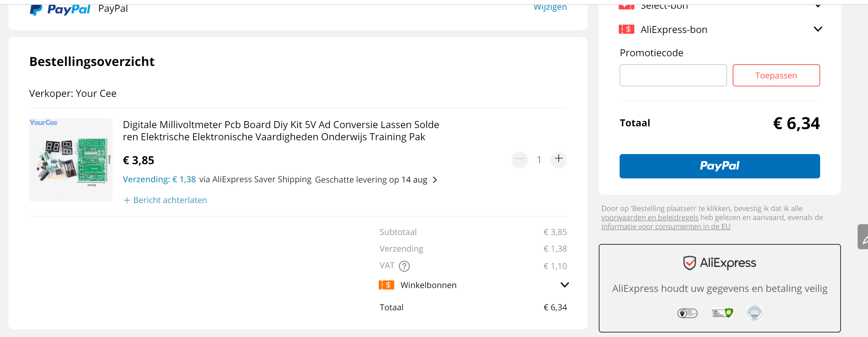Decrease the item quantity with the minus button

[520, 159]
